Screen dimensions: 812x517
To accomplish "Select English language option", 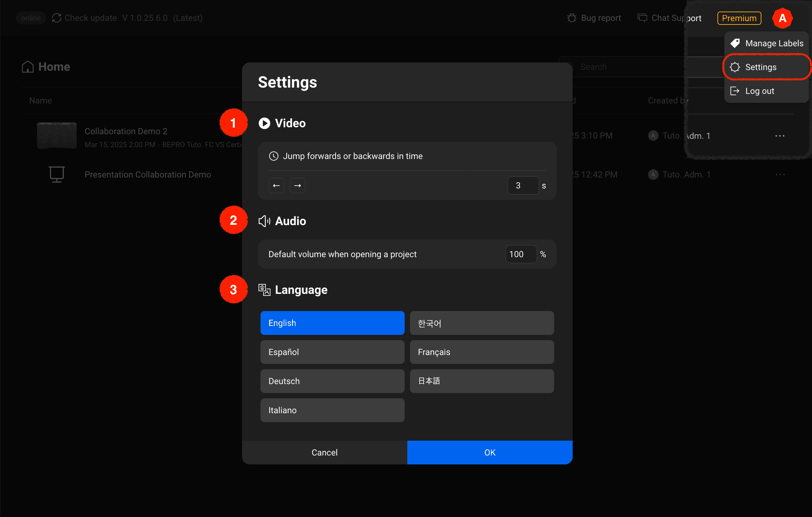I will pyautogui.click(x=332, y=323).
